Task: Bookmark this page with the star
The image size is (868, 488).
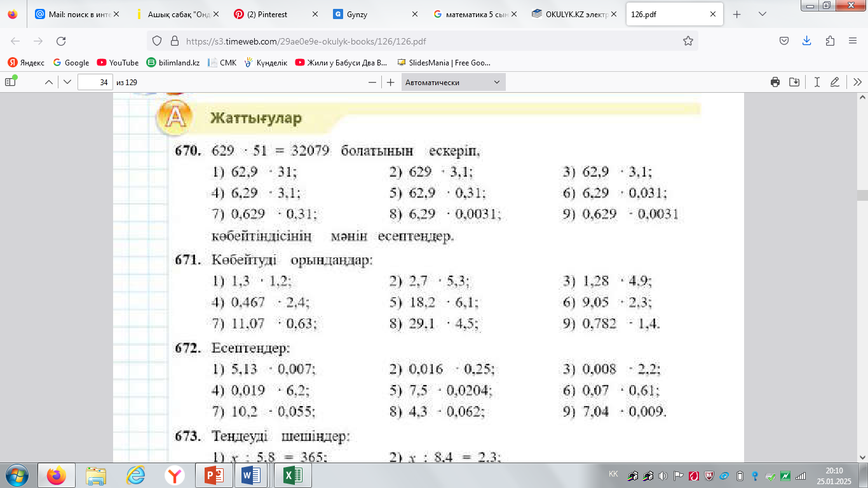Action: coord(688,41)
